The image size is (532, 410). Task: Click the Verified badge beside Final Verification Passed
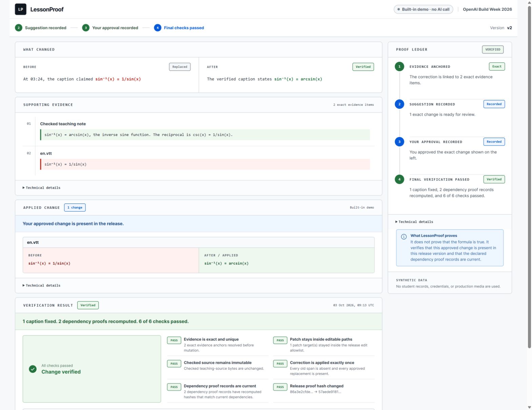pyautogui.click(x=494, y=179)
